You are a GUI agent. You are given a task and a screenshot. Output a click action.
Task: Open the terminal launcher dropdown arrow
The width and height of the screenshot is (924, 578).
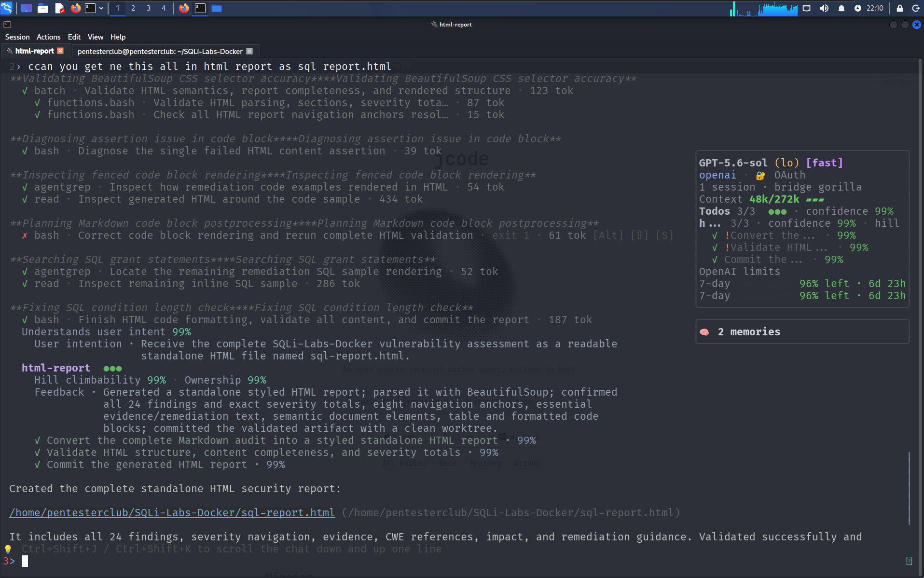pos(101,8)
